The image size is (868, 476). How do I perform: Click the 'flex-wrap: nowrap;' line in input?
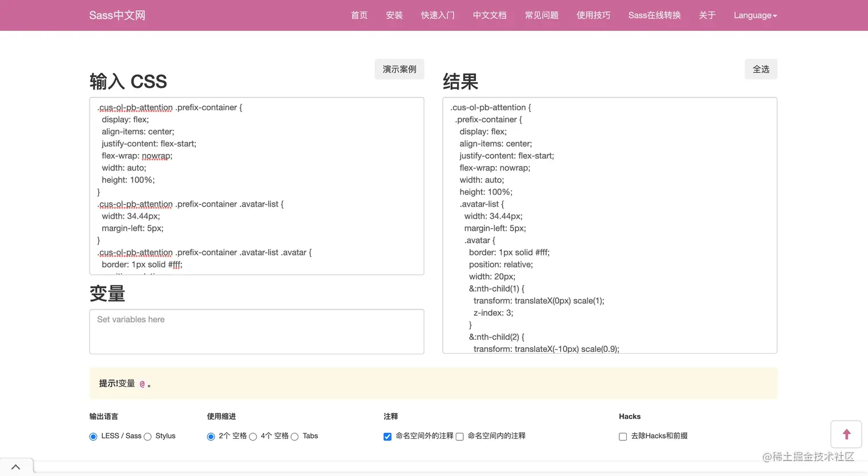pos(137,156)
